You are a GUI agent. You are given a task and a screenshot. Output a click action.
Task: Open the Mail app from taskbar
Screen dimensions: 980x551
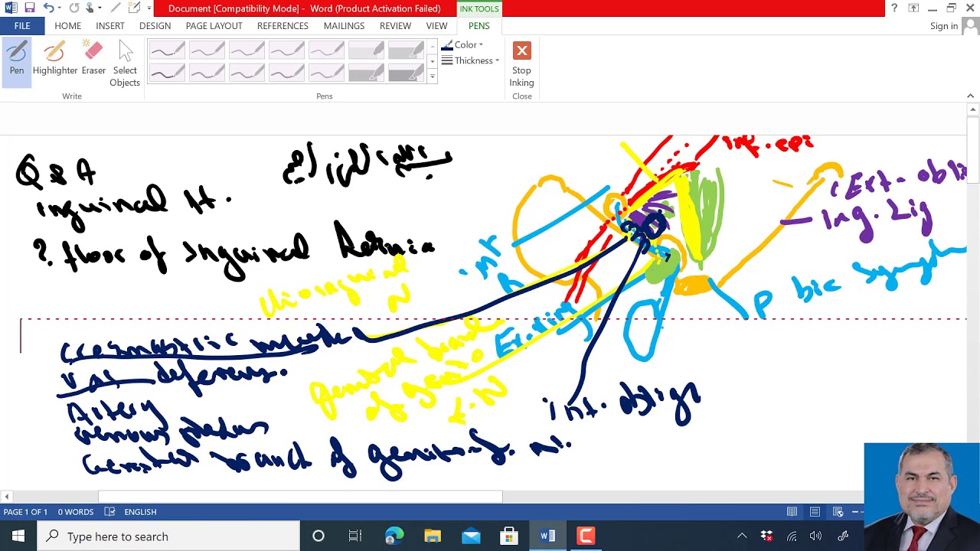pyautogui.click(x=471, y=536)
